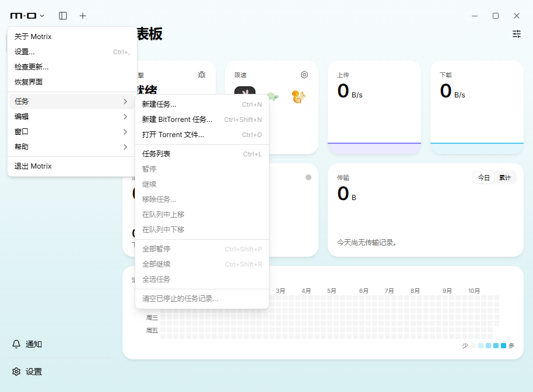Viewport: 533px width, 392px height.
Task: Toggle the sidebar panel icon
Action: (63, 16)
